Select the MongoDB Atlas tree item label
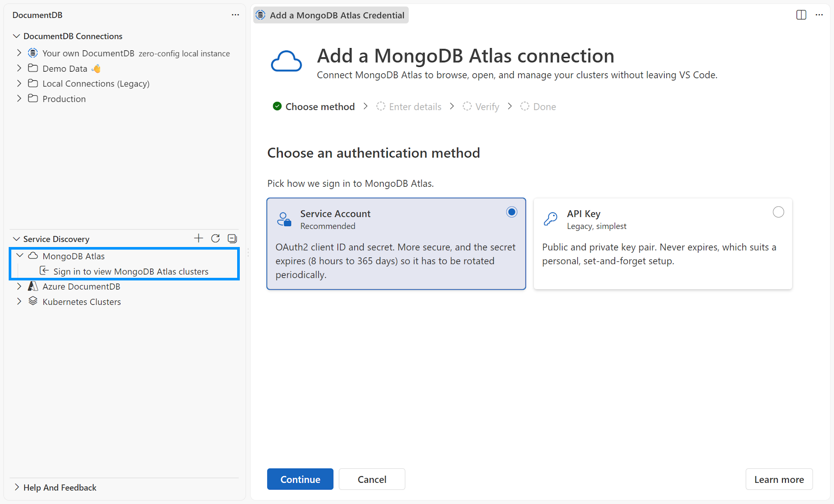 pos(73,256)
